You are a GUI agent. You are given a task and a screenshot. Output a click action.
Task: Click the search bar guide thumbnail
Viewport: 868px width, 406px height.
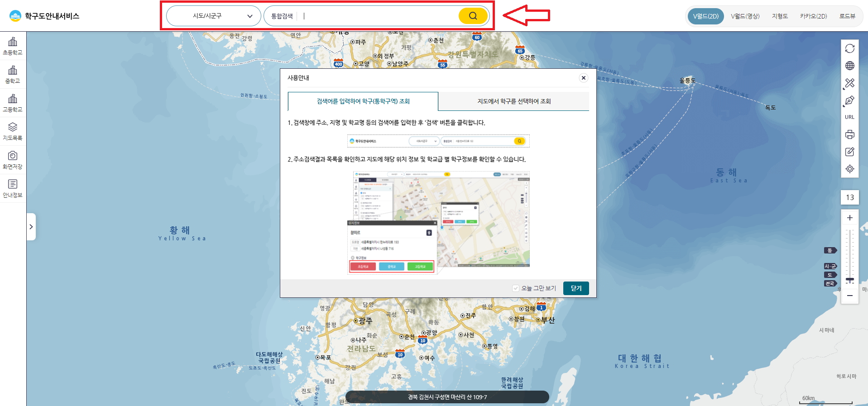(438, 141)
